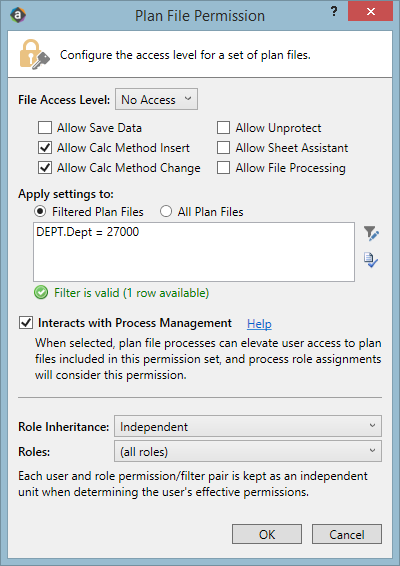Uncheck Allow Calc Method Change

tap(45, 168)
